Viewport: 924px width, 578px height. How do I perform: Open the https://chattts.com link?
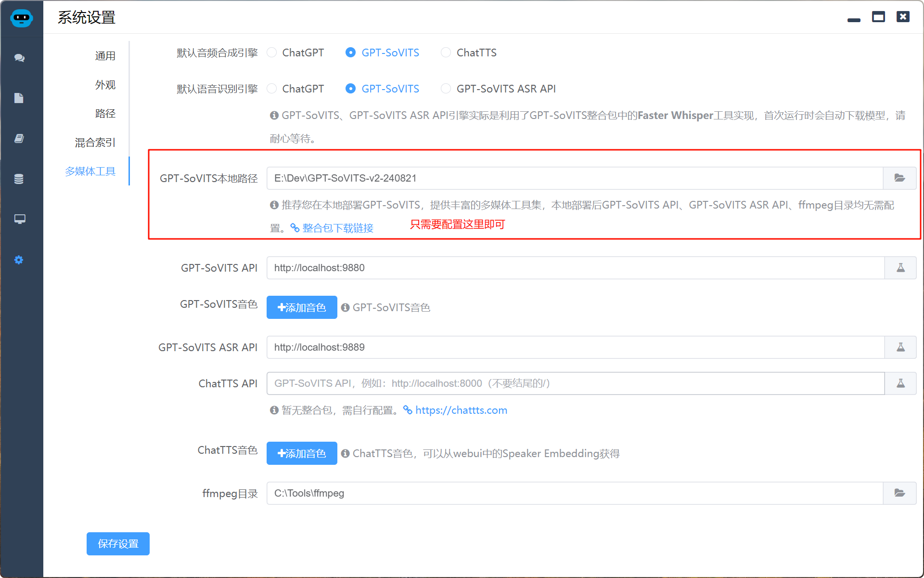[x=455, y=410]
